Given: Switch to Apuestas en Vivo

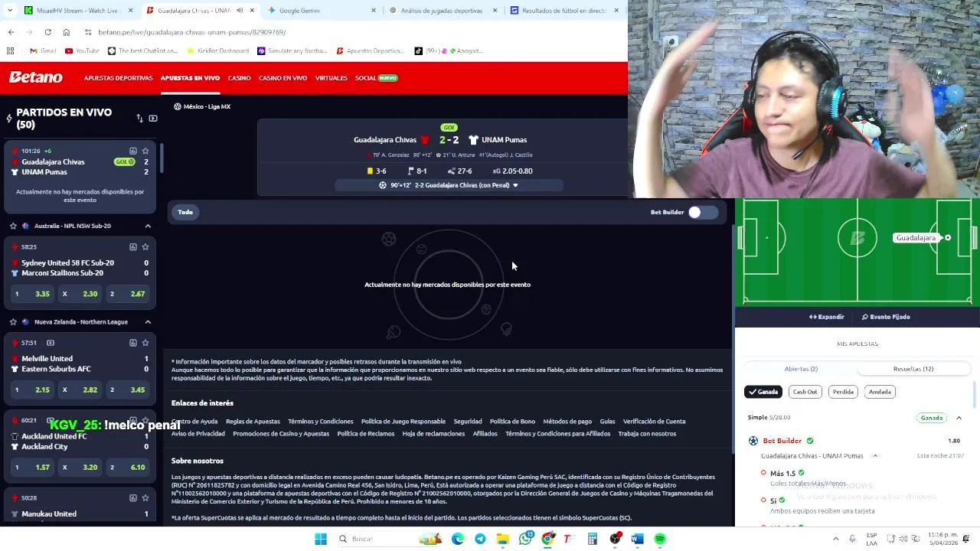Looking at the screenshot, I should pyautogui.click(x=190, y=78).
